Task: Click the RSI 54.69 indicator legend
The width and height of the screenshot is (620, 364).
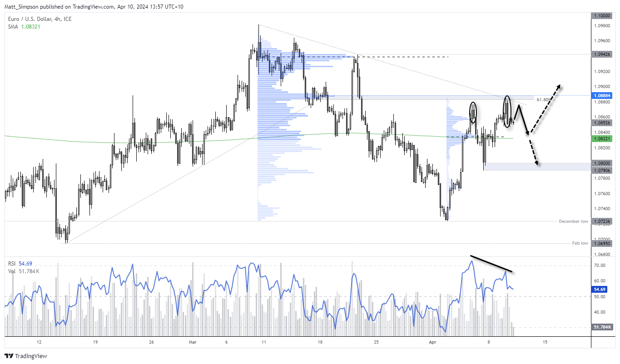Action: [x=20, y=264]
